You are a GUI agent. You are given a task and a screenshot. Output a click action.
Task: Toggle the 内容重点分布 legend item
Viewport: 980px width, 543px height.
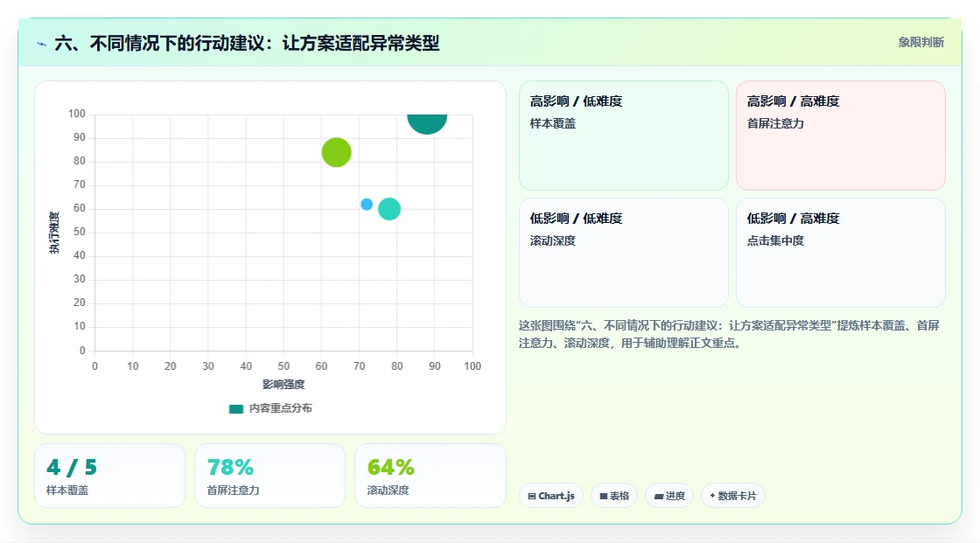click(x=270, y=408)
